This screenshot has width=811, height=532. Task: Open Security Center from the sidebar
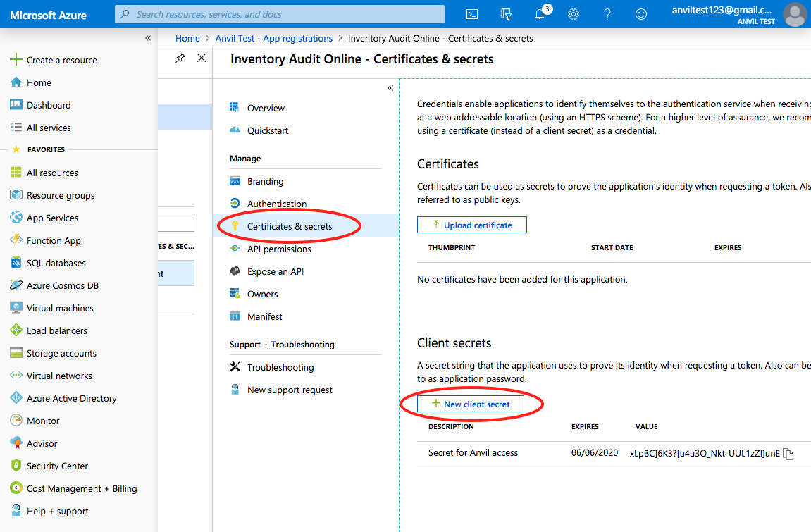[x=58, y=465]
